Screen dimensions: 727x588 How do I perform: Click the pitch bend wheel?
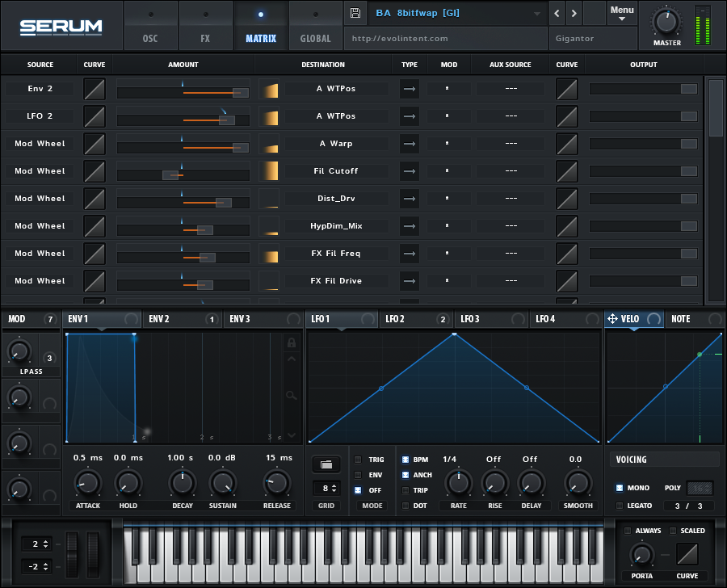73,554
